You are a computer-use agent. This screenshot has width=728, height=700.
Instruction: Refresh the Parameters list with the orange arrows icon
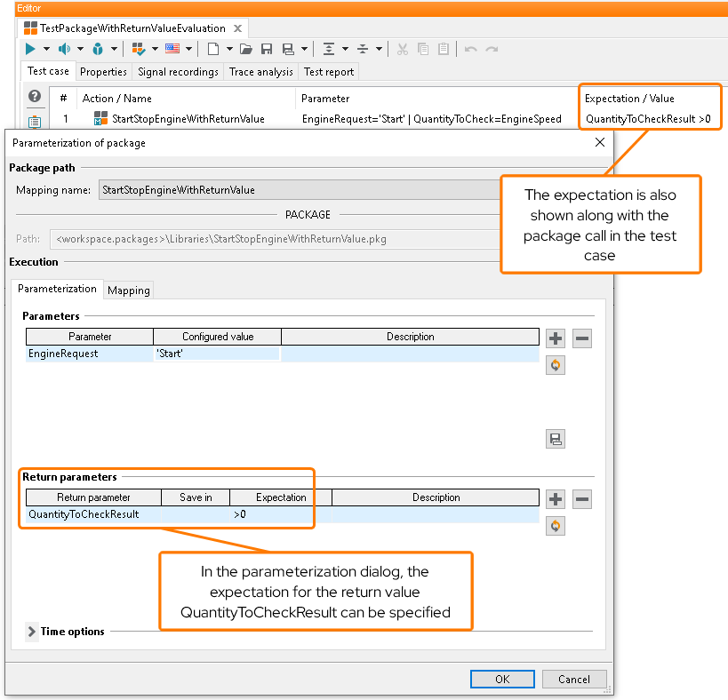tap(556, 365)
